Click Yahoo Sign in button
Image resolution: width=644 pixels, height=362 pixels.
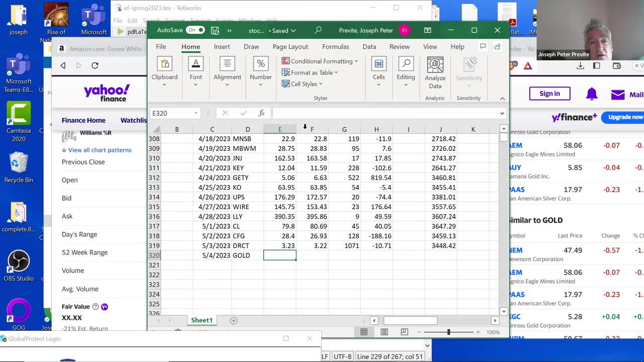pos(549,94)
